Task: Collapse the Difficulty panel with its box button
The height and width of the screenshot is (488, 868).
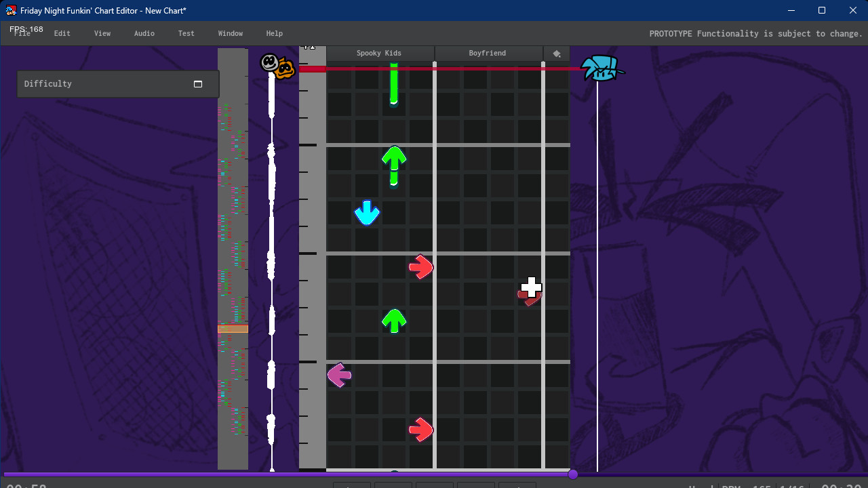Action: tap(198, 84)
